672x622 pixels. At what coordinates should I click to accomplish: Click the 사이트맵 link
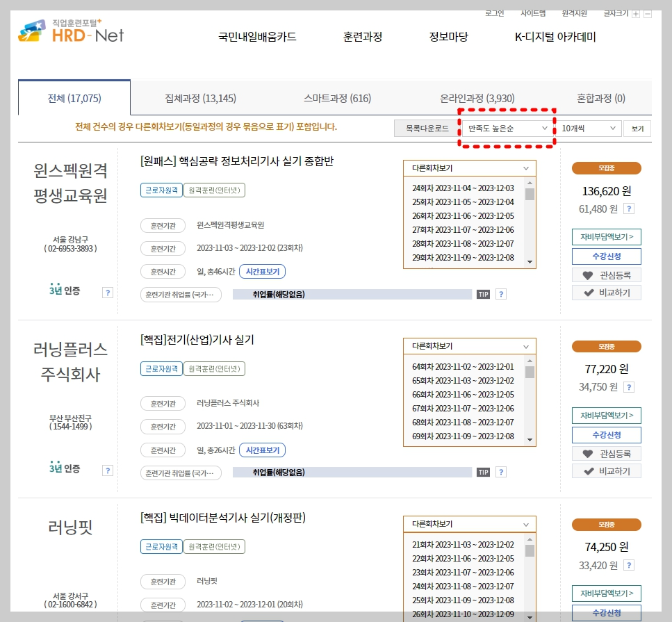point(533,13)
